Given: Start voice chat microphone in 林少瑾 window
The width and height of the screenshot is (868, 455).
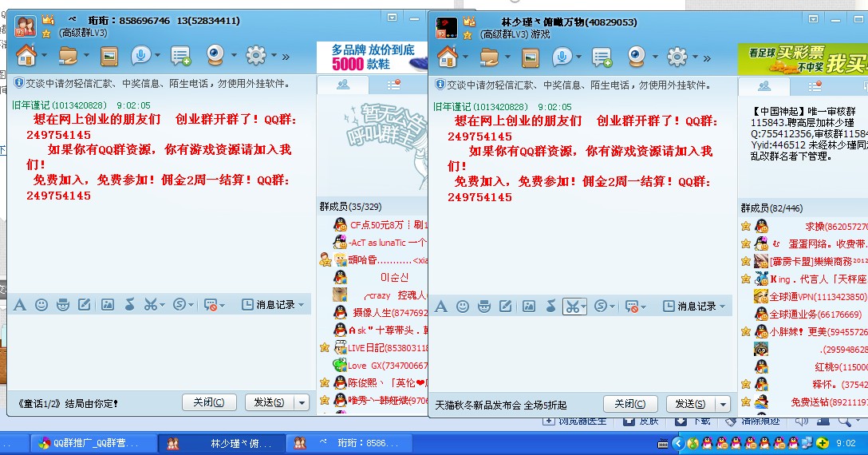Looking at the screenshot, I should point(562,57).
